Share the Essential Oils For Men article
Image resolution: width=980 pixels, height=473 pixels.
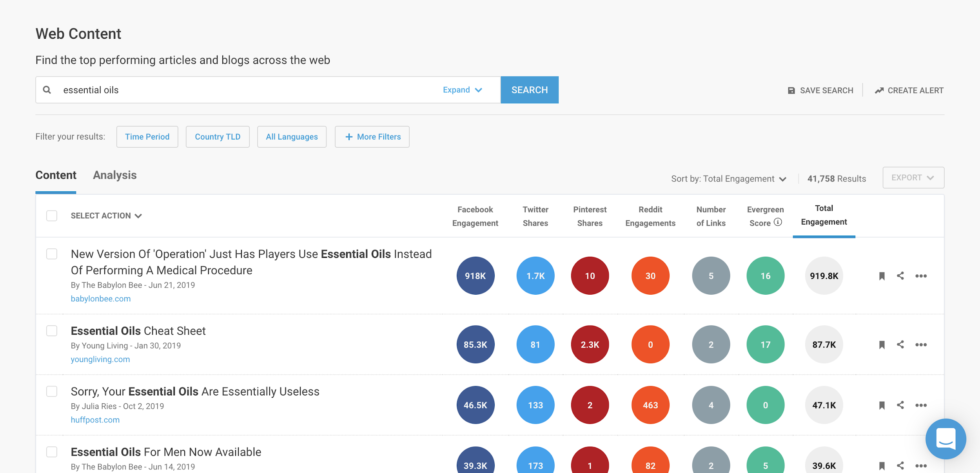tap(900, 466)
